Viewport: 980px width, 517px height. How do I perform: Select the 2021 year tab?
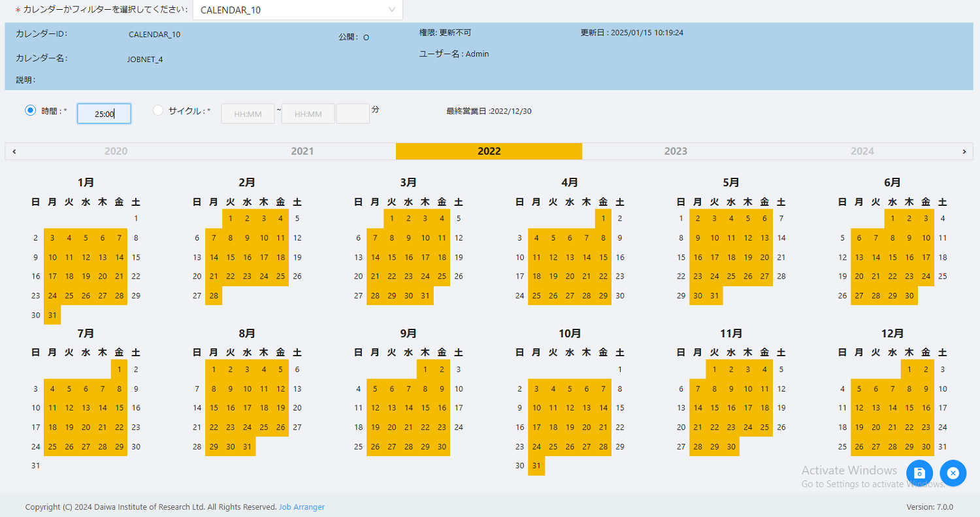pos(302,151)
